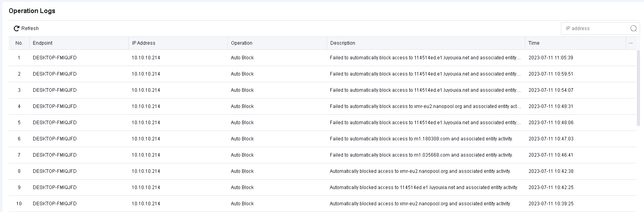Click the xmr-eu2.nanopool.org failed block description
This screenshot has height=212, width=644.
coord(425,106)
